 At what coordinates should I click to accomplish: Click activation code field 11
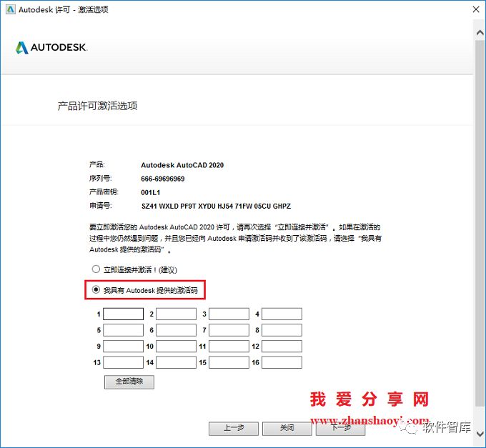coord(229,346)
